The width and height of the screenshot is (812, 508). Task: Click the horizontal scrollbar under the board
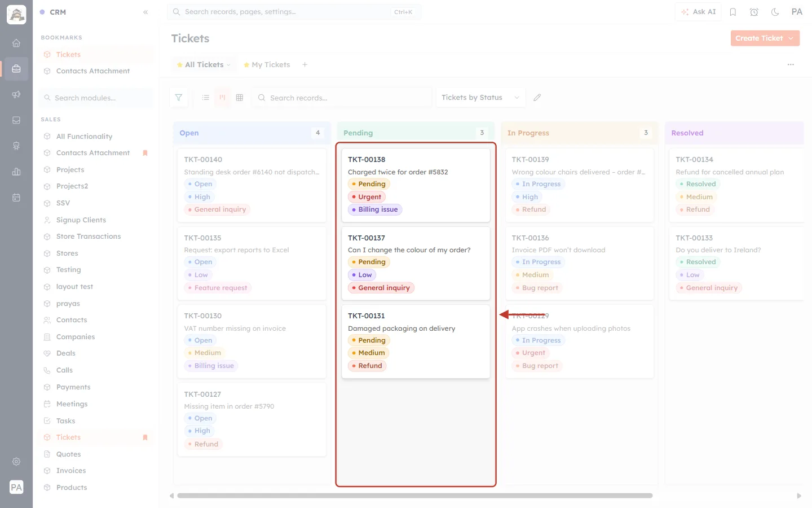pyautogui.click(x=415, y=496)
